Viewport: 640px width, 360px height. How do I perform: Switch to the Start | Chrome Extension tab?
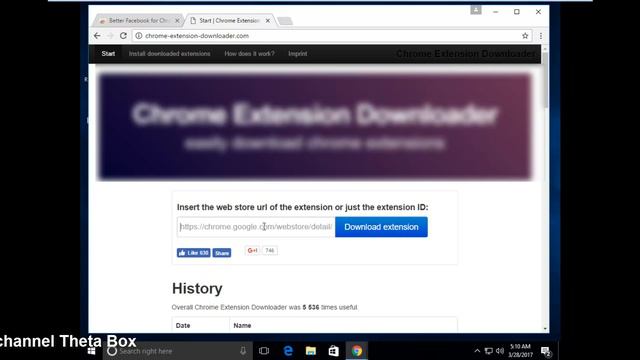click(229, 20)
